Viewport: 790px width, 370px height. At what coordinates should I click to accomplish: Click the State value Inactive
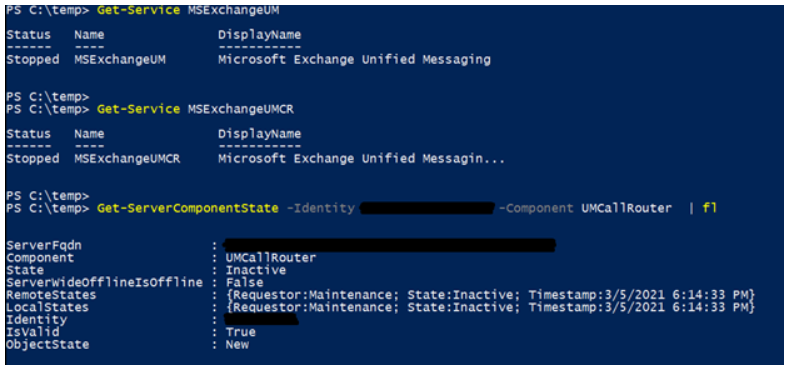click(x=256, y=270)
